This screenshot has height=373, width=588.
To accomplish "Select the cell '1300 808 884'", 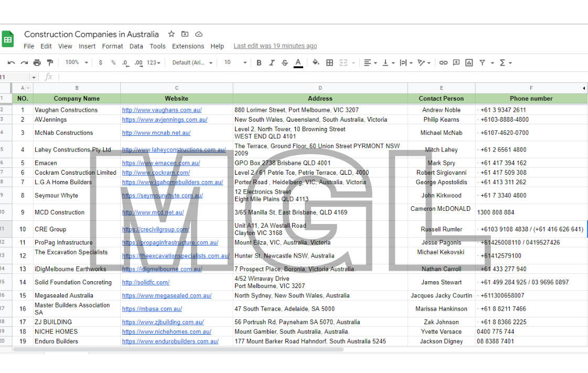I will [x=531, y=212].
